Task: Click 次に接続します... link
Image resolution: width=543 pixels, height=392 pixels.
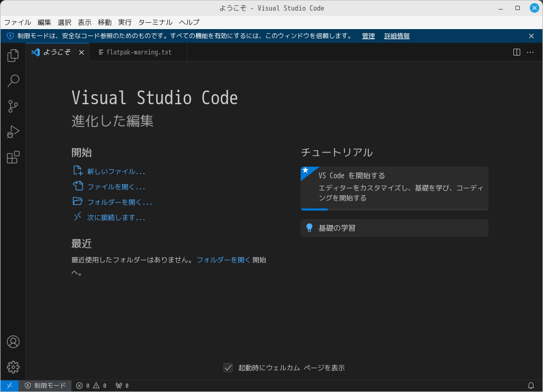Action: pos(116,217)
